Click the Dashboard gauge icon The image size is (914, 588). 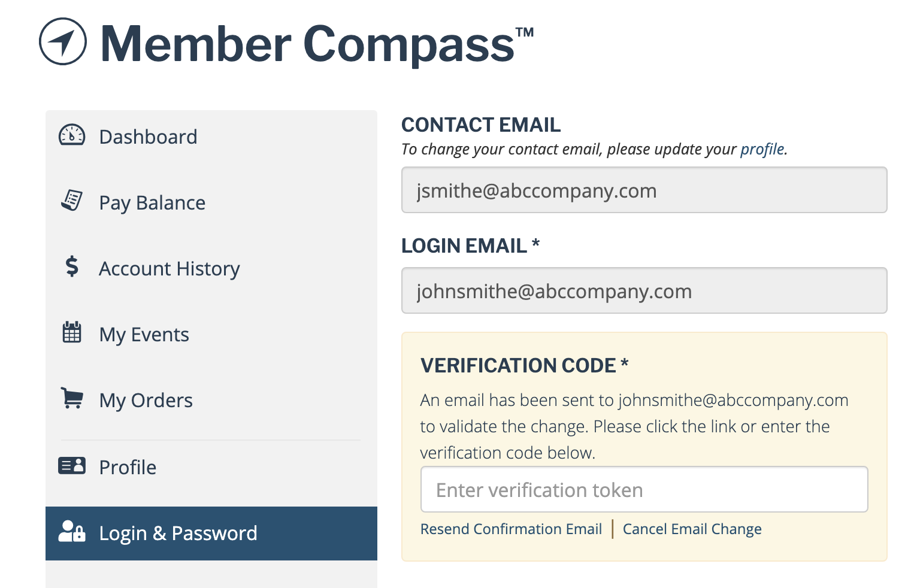(72, 135)
